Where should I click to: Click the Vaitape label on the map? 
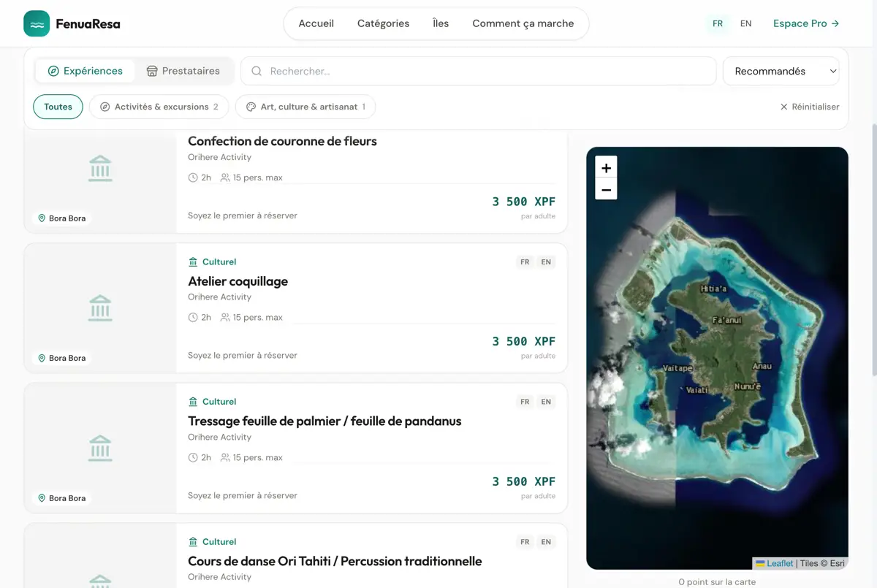(677, 369)
